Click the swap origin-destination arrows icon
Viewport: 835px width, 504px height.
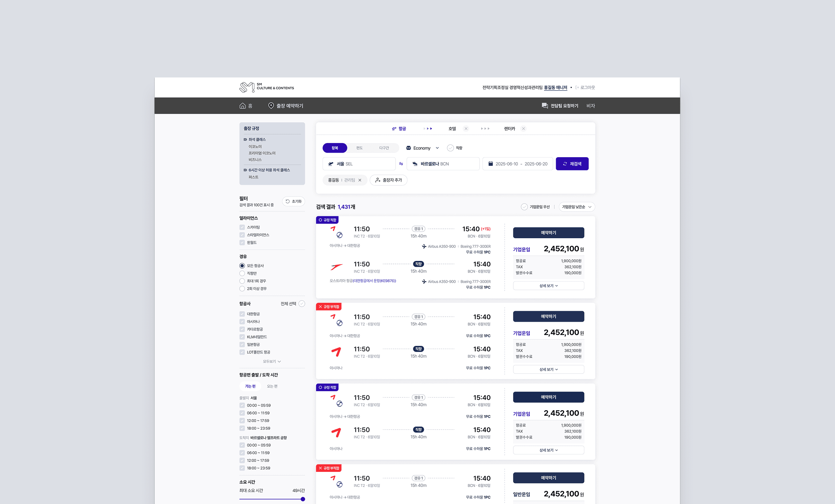tap(401, 164)
